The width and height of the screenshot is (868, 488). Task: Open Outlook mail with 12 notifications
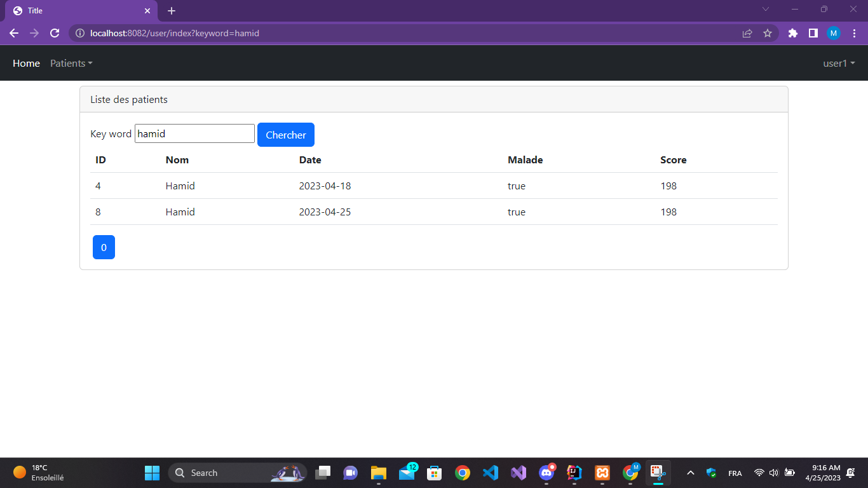click(x=407, y=473)
